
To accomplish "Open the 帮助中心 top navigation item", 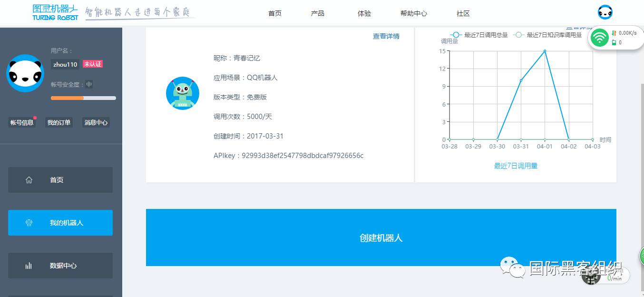I will tap(414, 13).
